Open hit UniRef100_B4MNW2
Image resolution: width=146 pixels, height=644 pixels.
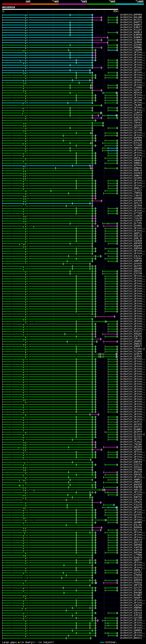tap(131, 48)
